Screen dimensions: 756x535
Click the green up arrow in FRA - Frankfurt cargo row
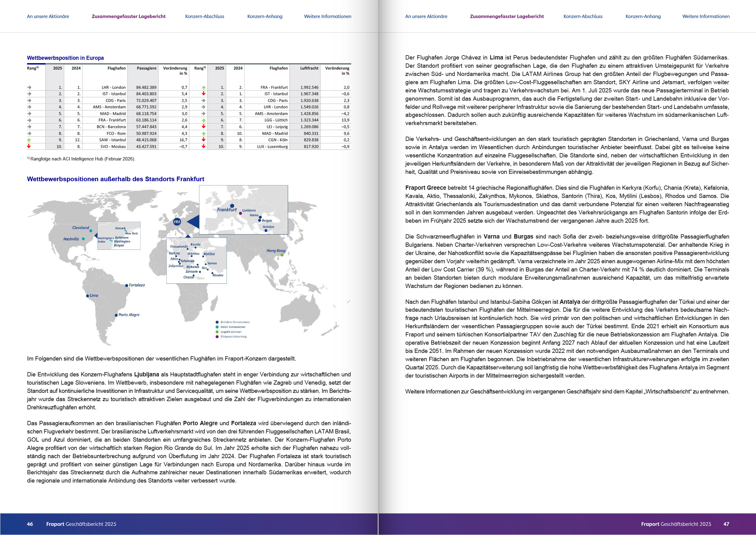coord(204,88)
